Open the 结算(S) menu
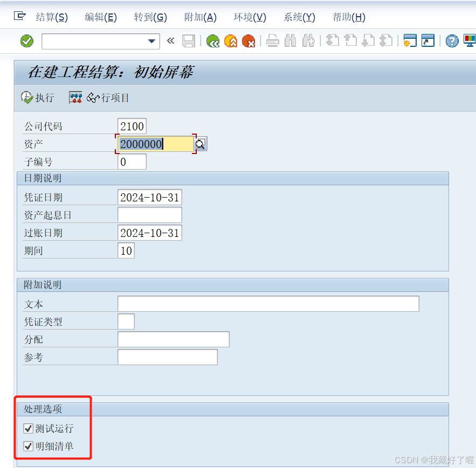 point(52,17)
